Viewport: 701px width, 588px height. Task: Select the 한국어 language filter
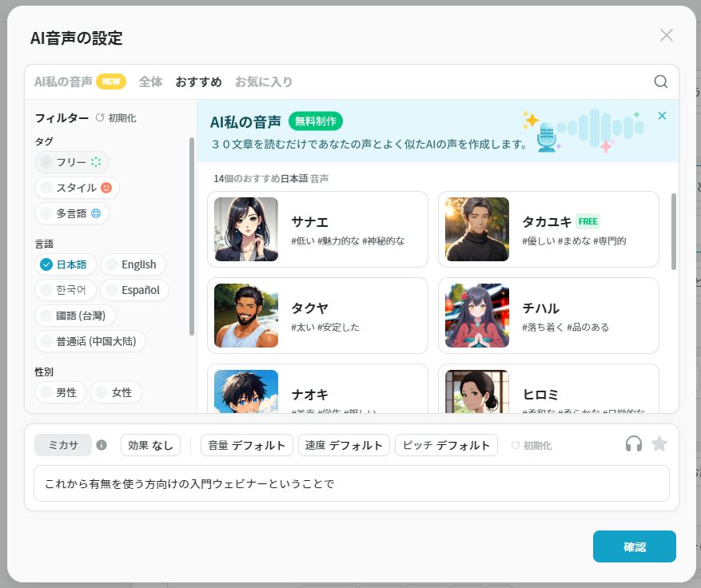pos(66,290)
